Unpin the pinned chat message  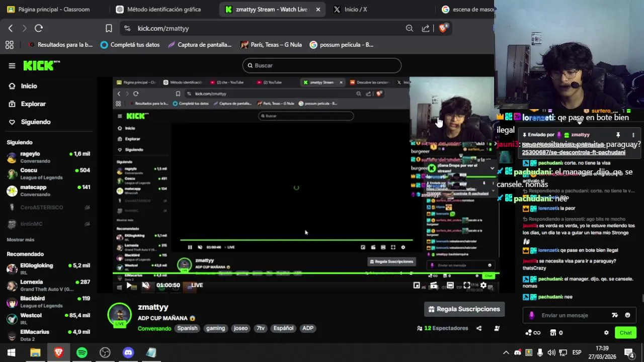(x=618, y=135)
